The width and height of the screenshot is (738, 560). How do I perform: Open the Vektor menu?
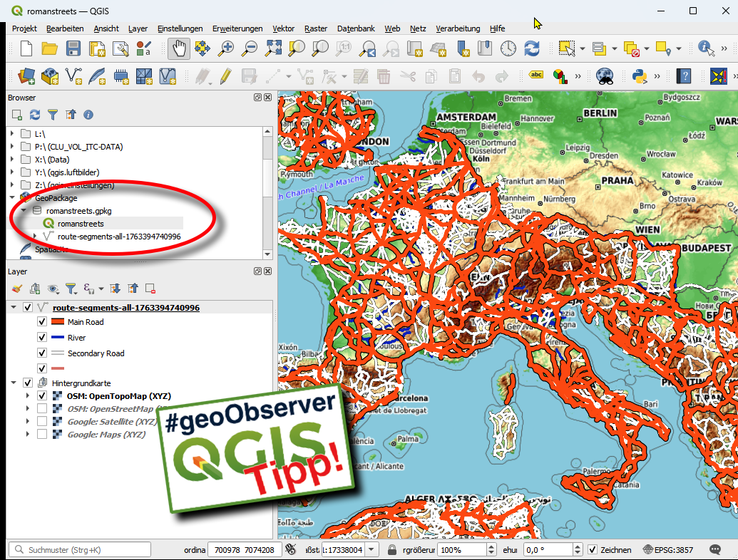point(283,28)
